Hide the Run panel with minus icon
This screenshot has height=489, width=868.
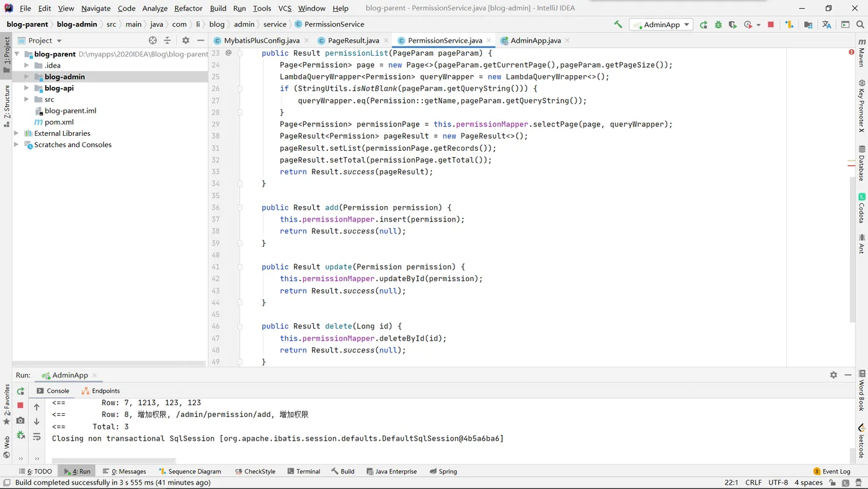(x=848, y=375)
